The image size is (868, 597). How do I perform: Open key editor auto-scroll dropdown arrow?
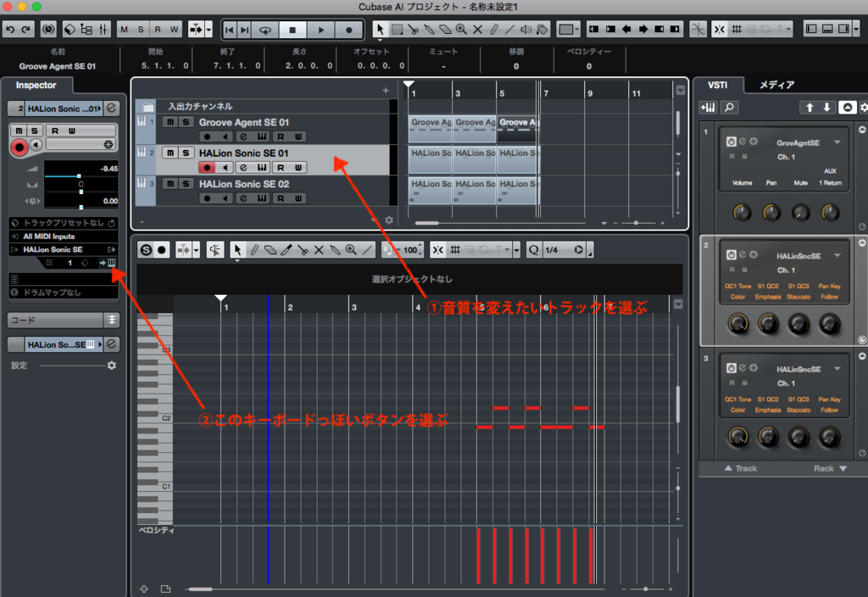coord(196,250)
